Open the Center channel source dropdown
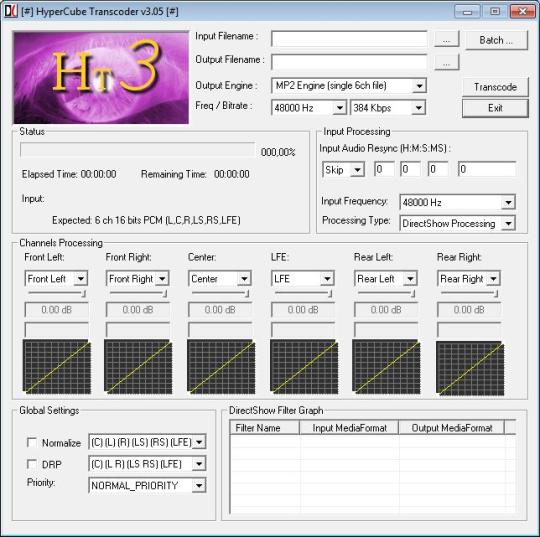 pos(220,279)
